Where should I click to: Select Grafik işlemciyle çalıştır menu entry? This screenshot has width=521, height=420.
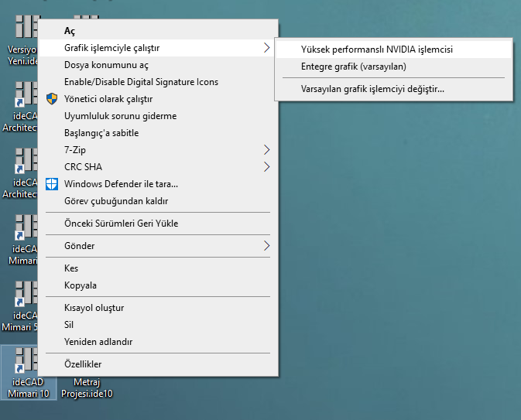pos(158,48)
